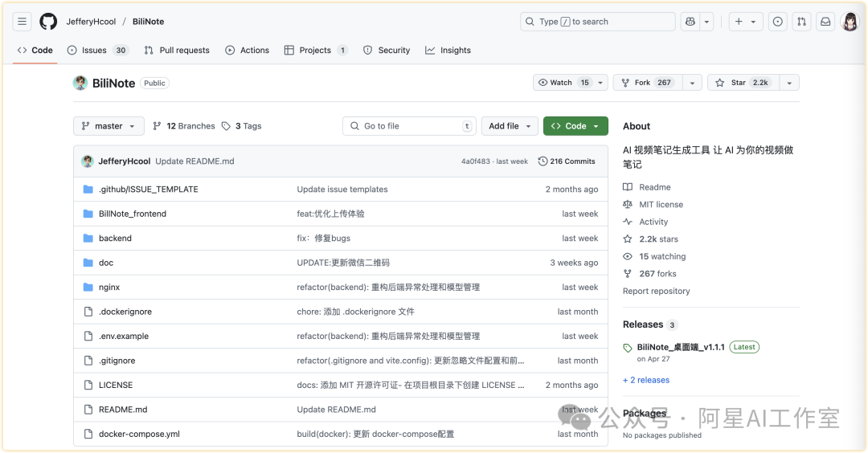This screenshot has width=868, height=453.
Task: Open the MIT license link
Action: 653,204
